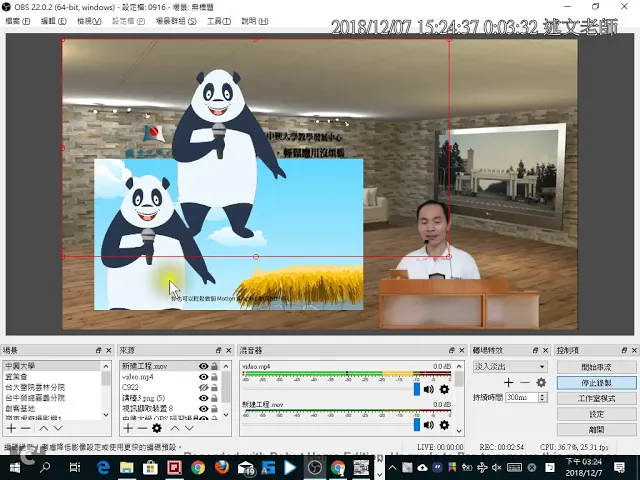Add a new scene with the plus icon
This screenshot has width=640, height=480.
(11, 428)
